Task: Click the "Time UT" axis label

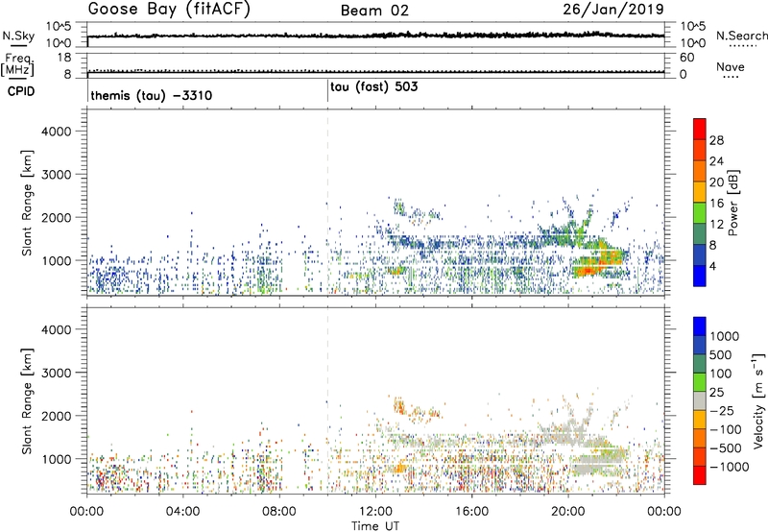Action: pyautogui.click(x=375, y=525)
